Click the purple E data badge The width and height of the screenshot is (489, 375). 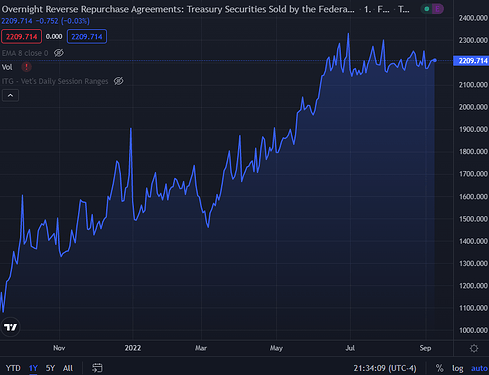[x=437, y=9]
